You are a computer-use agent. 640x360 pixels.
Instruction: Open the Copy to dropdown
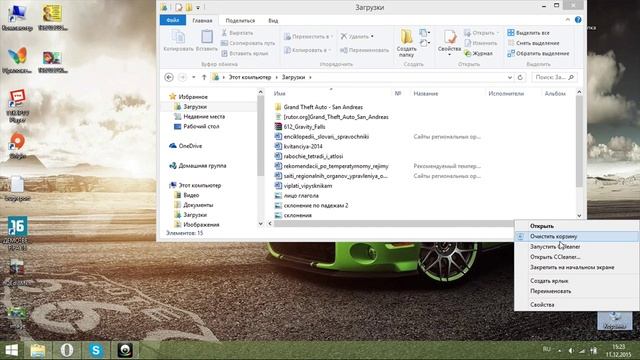tap(307, 50)
